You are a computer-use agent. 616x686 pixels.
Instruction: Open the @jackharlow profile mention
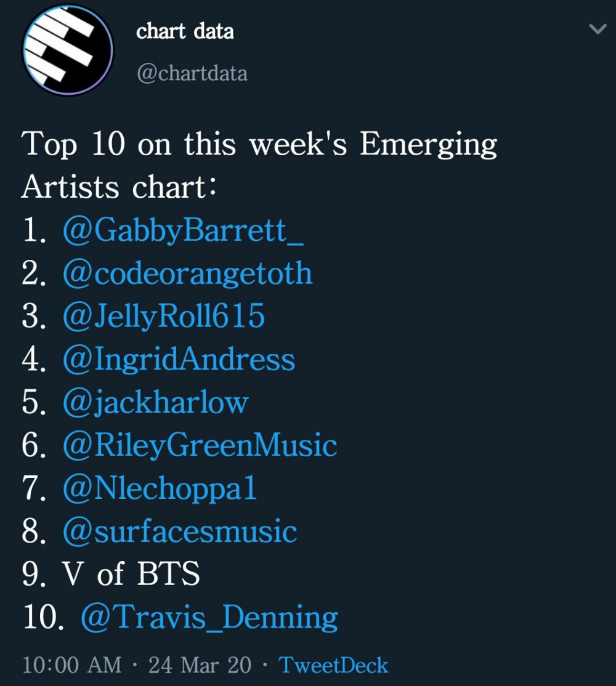155,402
